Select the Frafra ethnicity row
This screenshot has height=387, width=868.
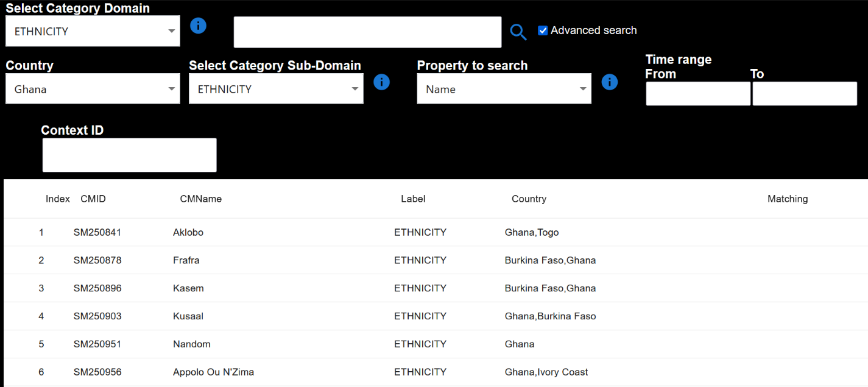pos(186,260)
